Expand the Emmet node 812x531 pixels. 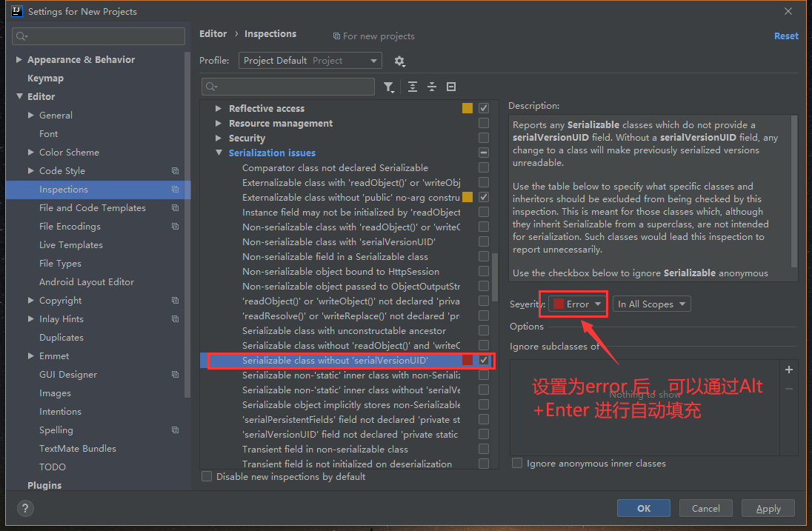click(x=31, y=355)
